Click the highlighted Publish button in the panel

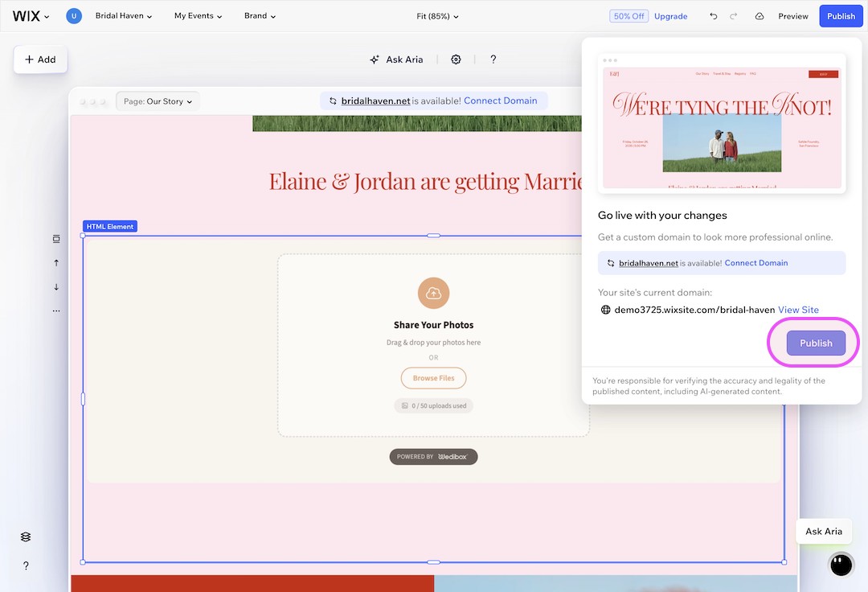click(x=815, y=343)
